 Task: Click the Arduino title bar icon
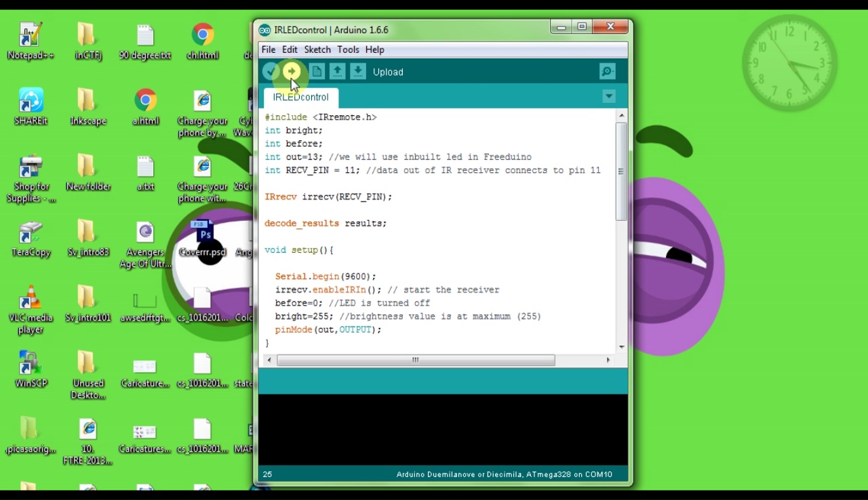(x=264, y=30)
